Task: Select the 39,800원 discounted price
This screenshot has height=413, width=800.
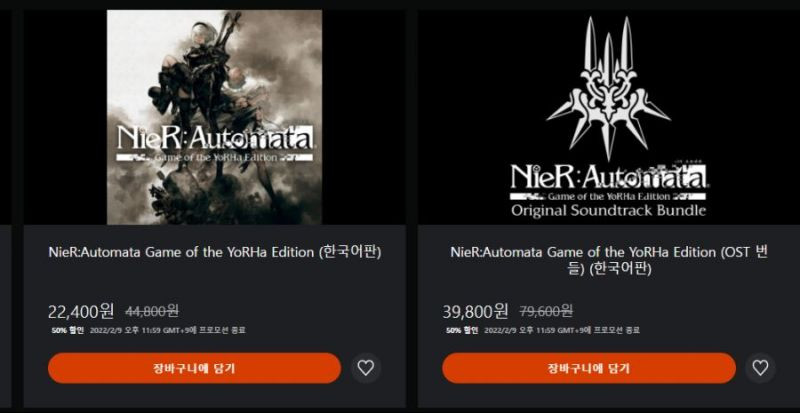Action: click(476, 310)
